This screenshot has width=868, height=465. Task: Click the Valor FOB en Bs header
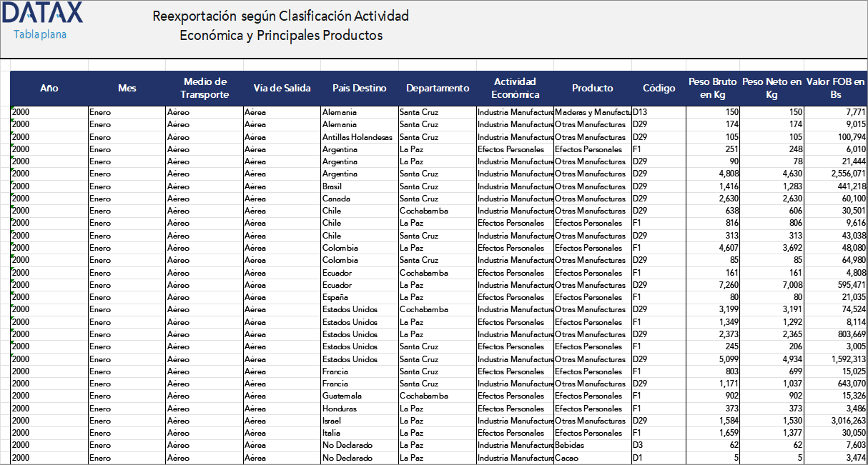[832, 88]
